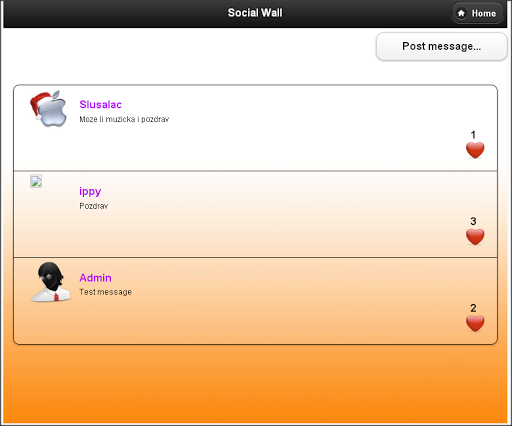512x426 pixels.
Task: Click the Admin user avatar
Action: coord(51,282)
